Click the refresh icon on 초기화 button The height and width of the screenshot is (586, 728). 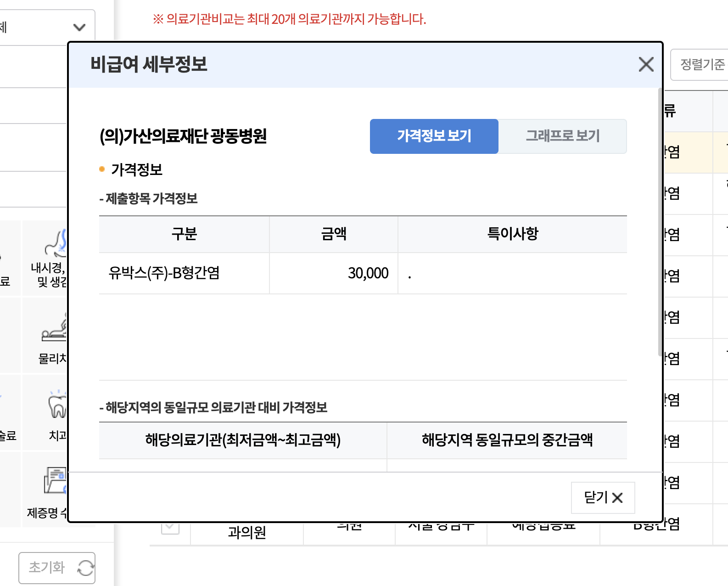85,568
